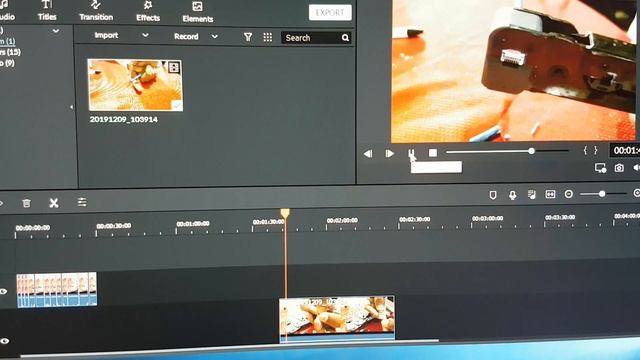640x360 pixels.
Task: Delete the selected clip with trash icon
Action: click(x=27, y=203)
